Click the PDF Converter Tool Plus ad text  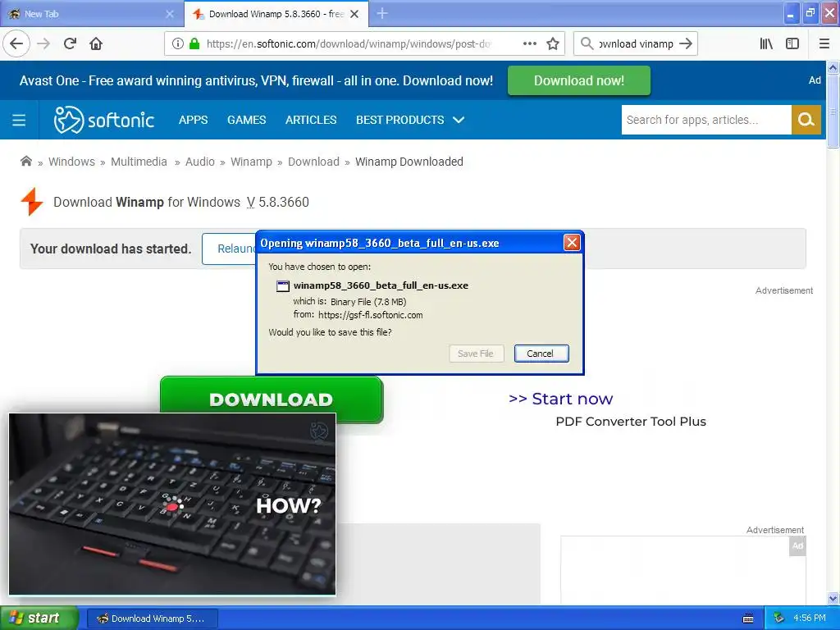631,422
